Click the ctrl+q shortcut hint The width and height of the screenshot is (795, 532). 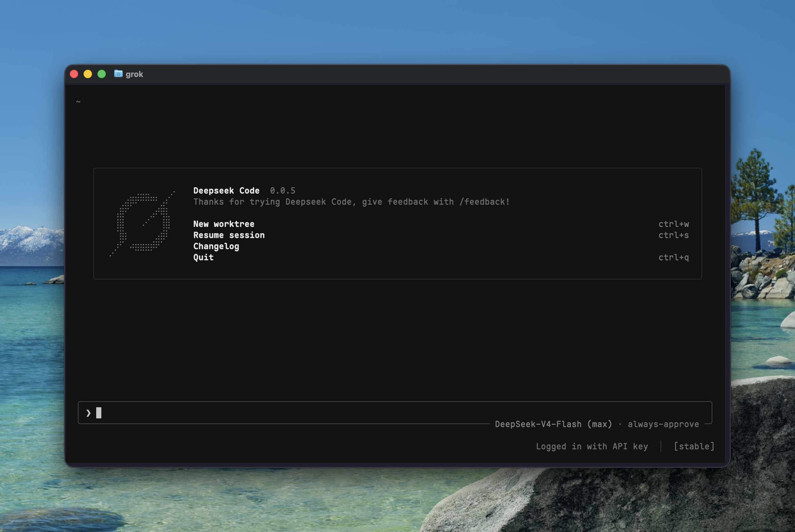pyautogui.click(x=674, y=257)
